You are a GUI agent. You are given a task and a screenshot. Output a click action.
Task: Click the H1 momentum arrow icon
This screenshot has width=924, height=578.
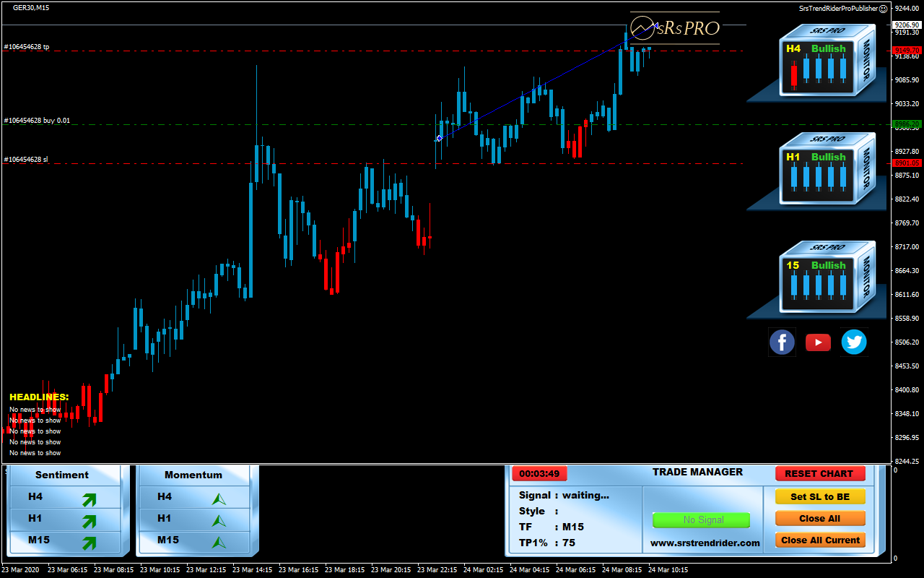pos(219,519)
